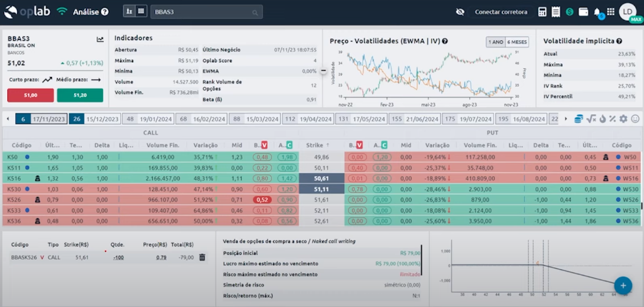Click the stacked coins icon

[x=578, y=119]
